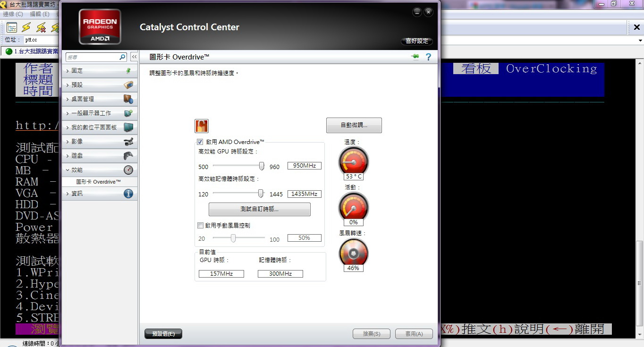Click the 自動微調... button

(x=354, y=126)
